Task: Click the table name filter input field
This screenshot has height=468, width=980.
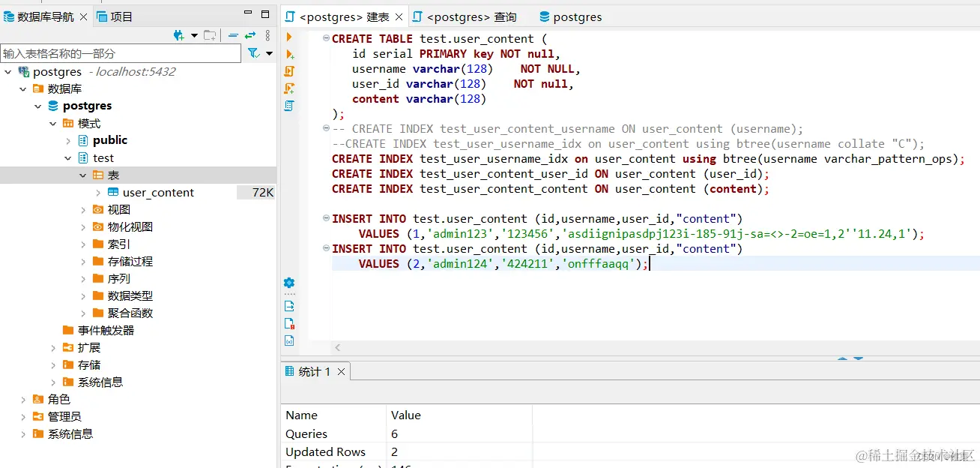Action: point(121,53)
